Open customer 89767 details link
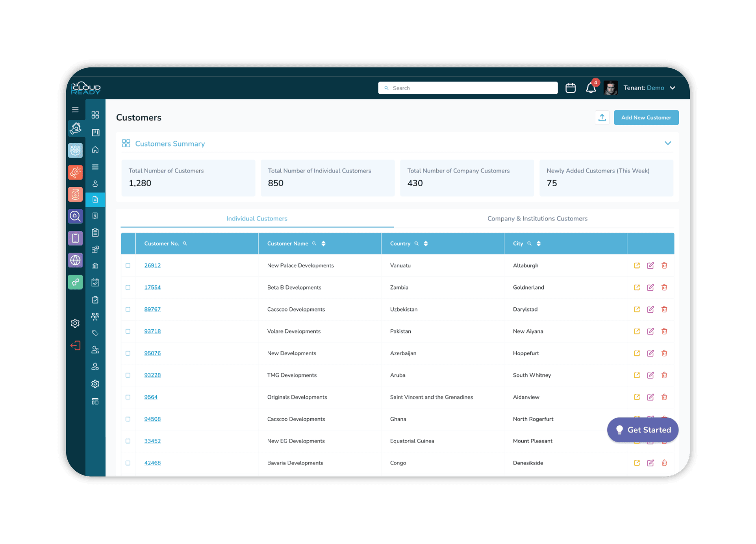Viewport: 756px width, 544px height. point(152,309)
